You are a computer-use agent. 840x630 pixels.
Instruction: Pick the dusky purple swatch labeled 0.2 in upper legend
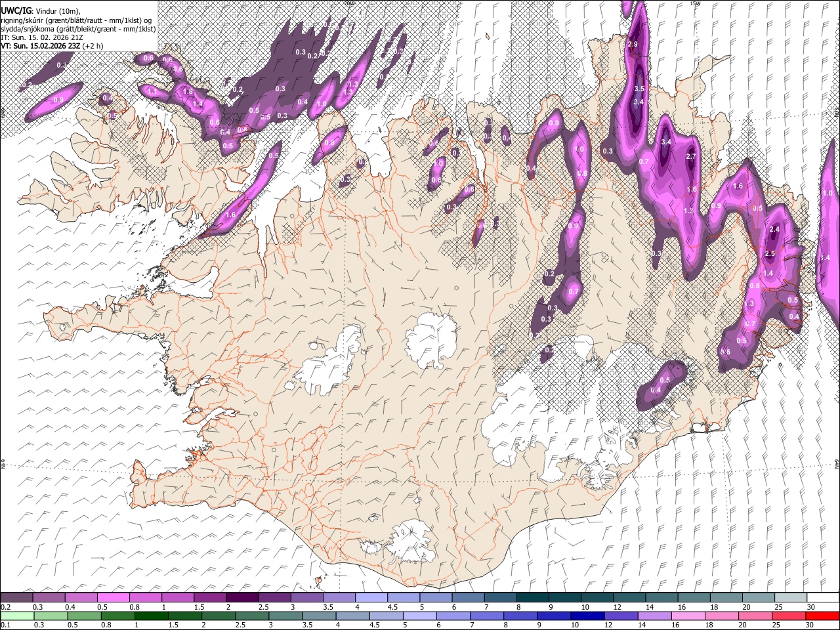pos(16,598)
